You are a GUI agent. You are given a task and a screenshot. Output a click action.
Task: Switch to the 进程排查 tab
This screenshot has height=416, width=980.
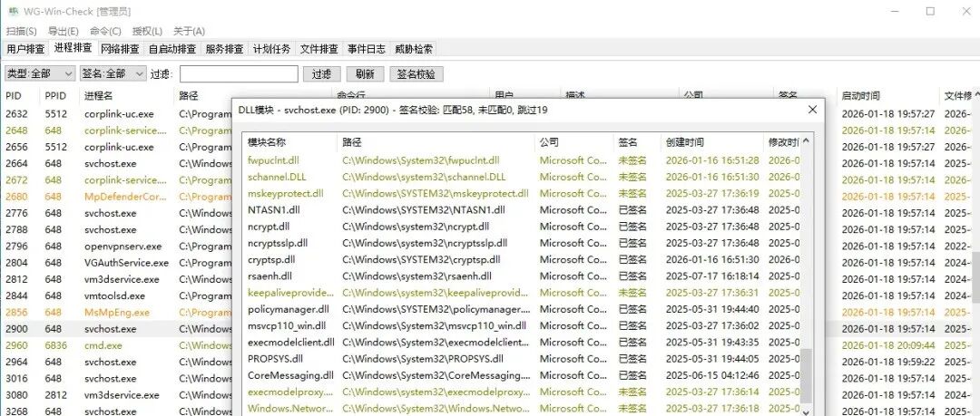tap(73, 47)
